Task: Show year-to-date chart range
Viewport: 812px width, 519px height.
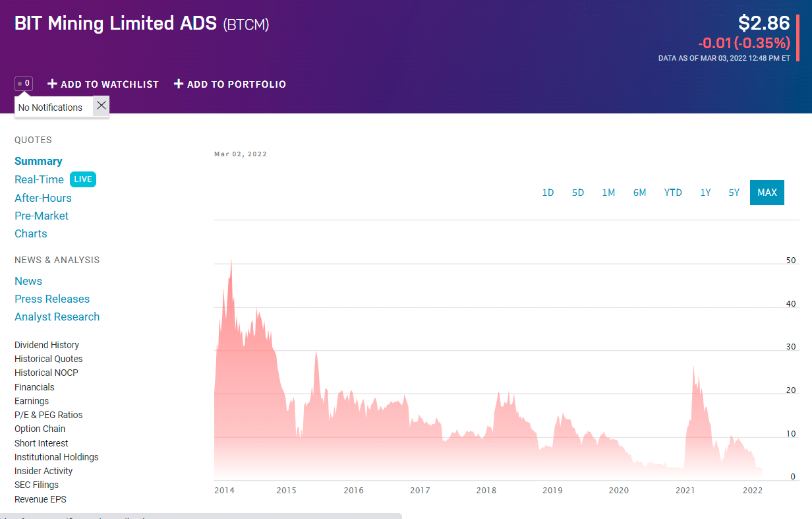Action: (673, 193)
